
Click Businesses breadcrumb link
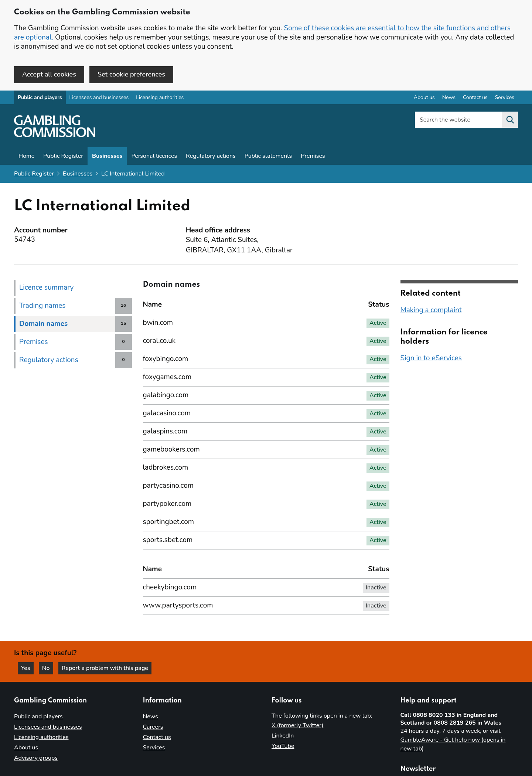tap(78, 174)
